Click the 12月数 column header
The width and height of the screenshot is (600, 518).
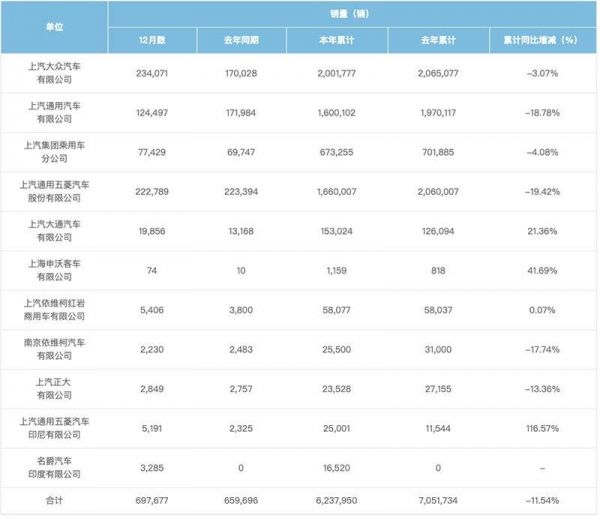coord(152,39)
